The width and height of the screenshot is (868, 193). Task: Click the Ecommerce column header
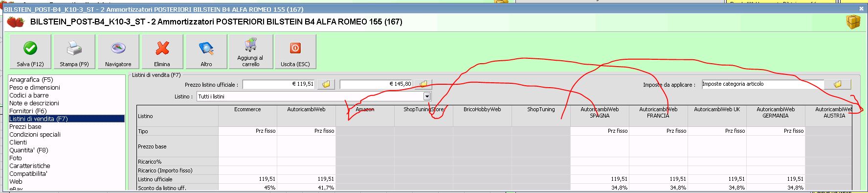247,109
